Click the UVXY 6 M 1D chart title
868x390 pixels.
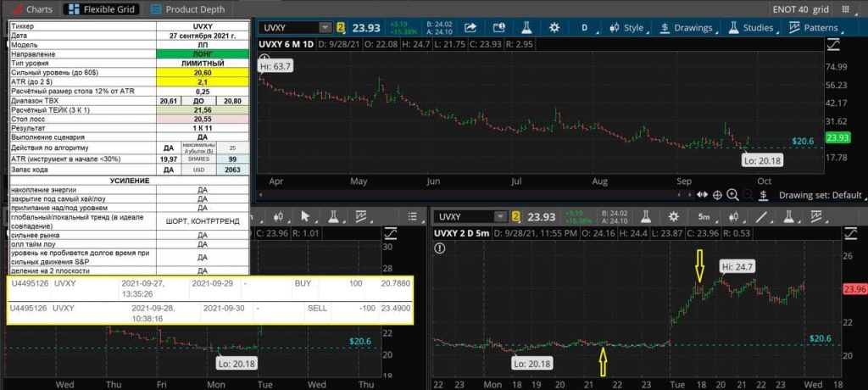click(288, 44)
